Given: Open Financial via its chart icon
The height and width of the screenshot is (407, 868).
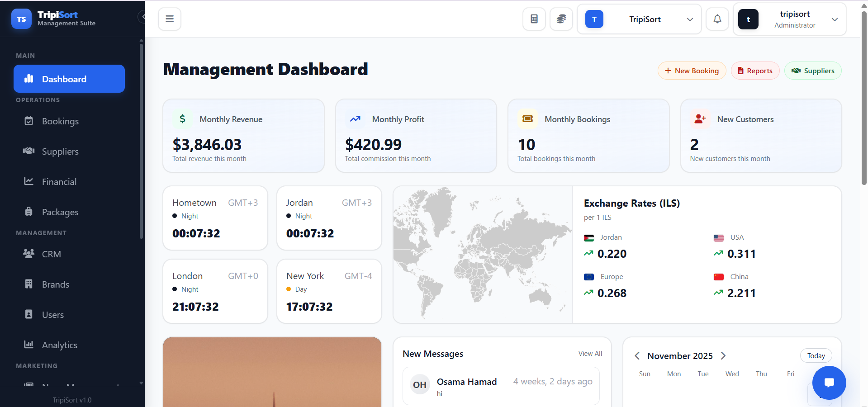Looking at the screenshot, I should [28, 181].
